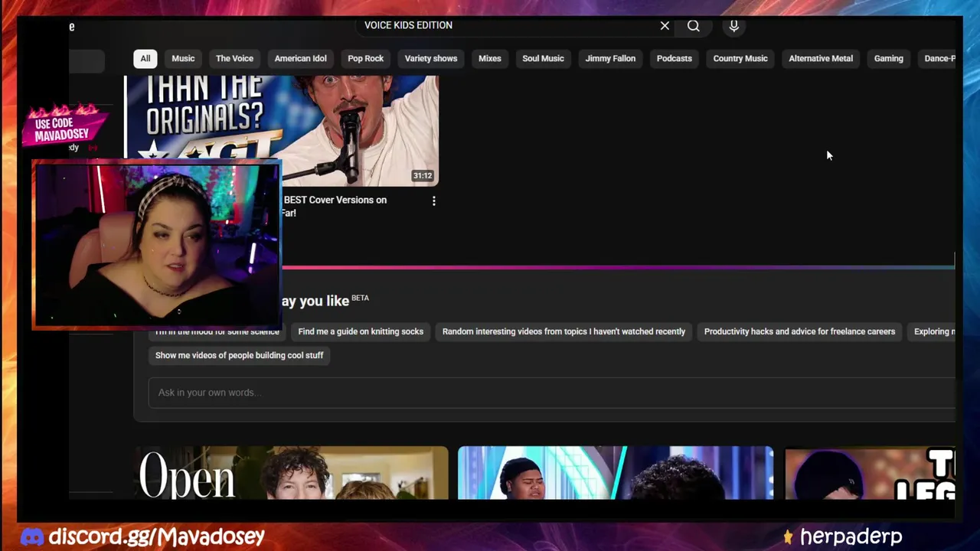Open the video thumbnail with Open text
This screenshot has width=980, height=551.
[292, 472]
